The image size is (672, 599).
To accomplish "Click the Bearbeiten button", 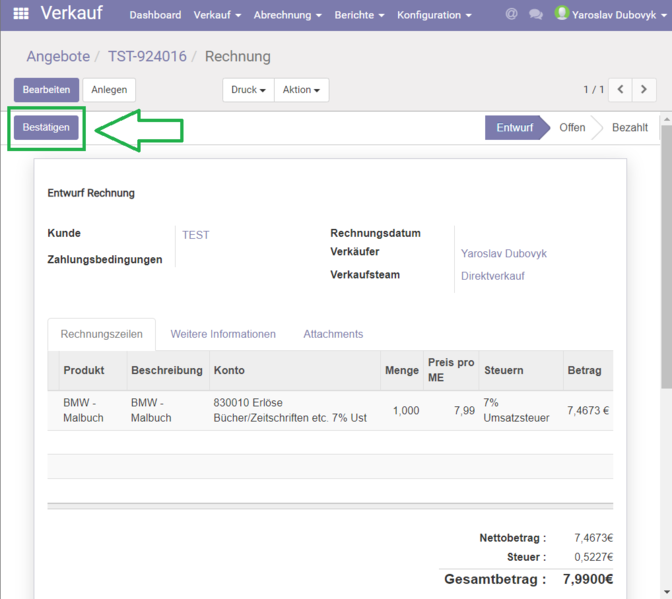I will 46,90.
